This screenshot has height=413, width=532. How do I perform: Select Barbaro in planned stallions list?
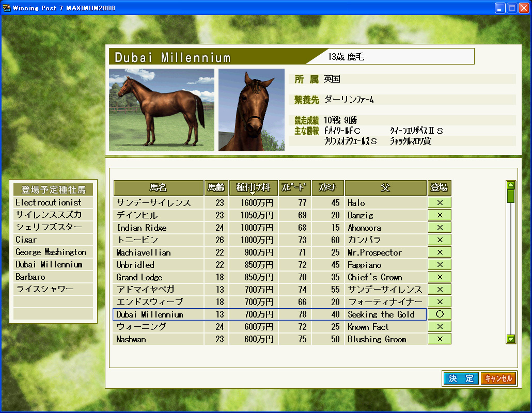tap(53, 277)
